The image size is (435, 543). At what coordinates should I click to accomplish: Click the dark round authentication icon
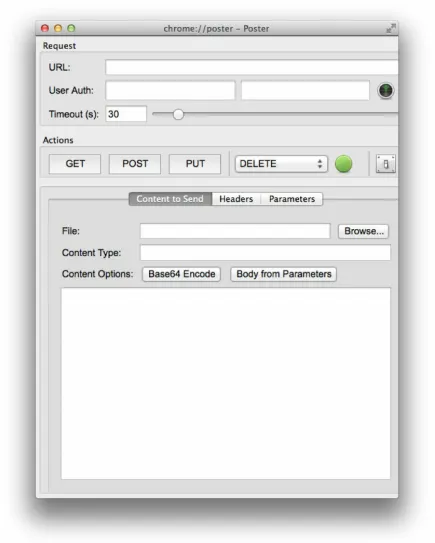tap(385, 91)
